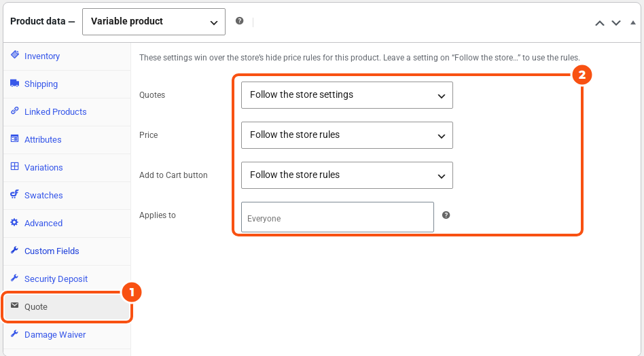Open the Advanced tab
The width and height of the screenshot is (644, 356).
(x=67, y=224)
